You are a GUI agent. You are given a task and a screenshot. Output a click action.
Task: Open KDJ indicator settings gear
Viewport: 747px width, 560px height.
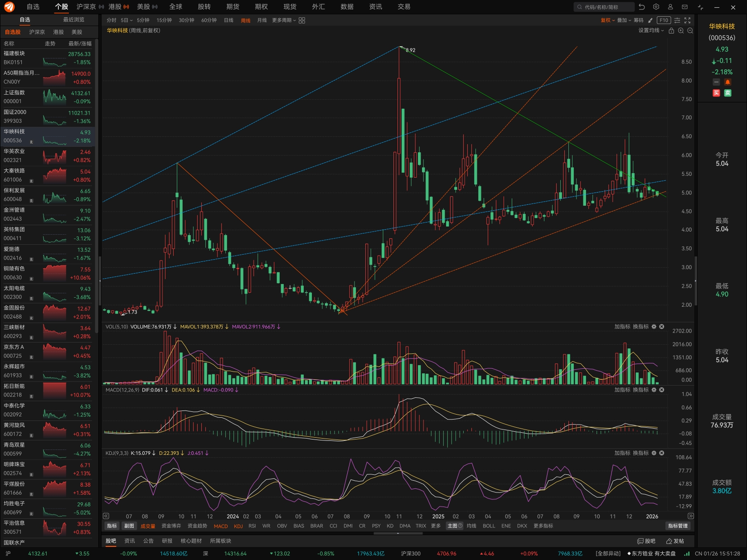coord(654,453)
